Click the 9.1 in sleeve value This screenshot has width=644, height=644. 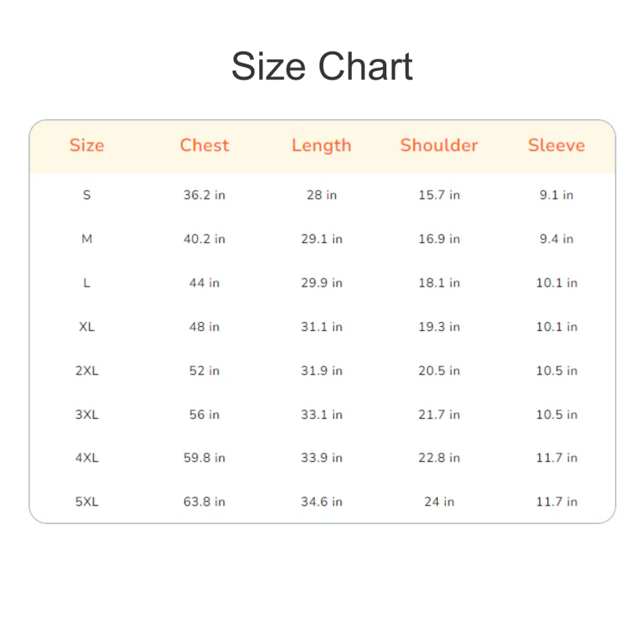[x=556, y=195]
